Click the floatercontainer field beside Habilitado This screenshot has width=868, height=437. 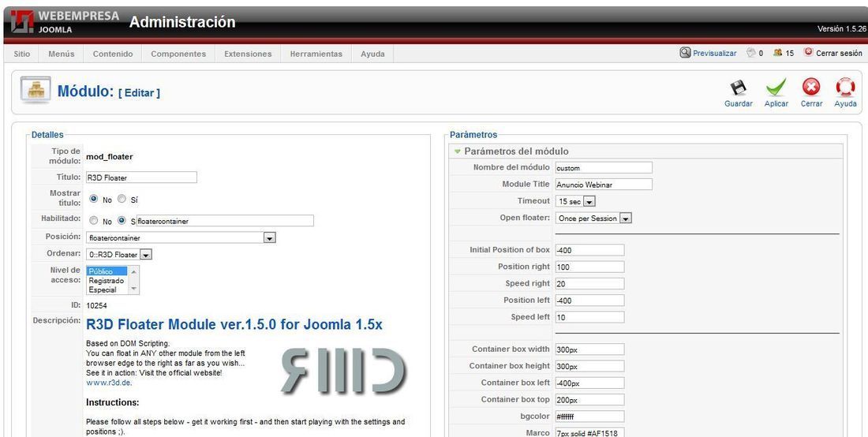tap(225, 221)
